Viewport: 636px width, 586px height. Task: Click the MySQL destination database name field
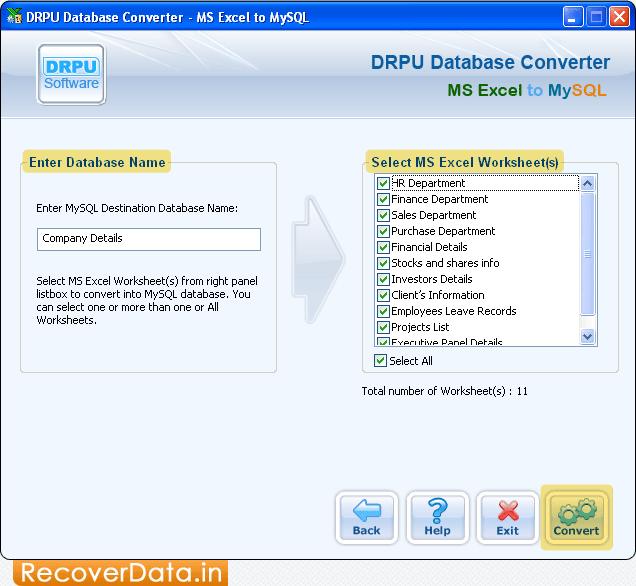pos(149,239)
